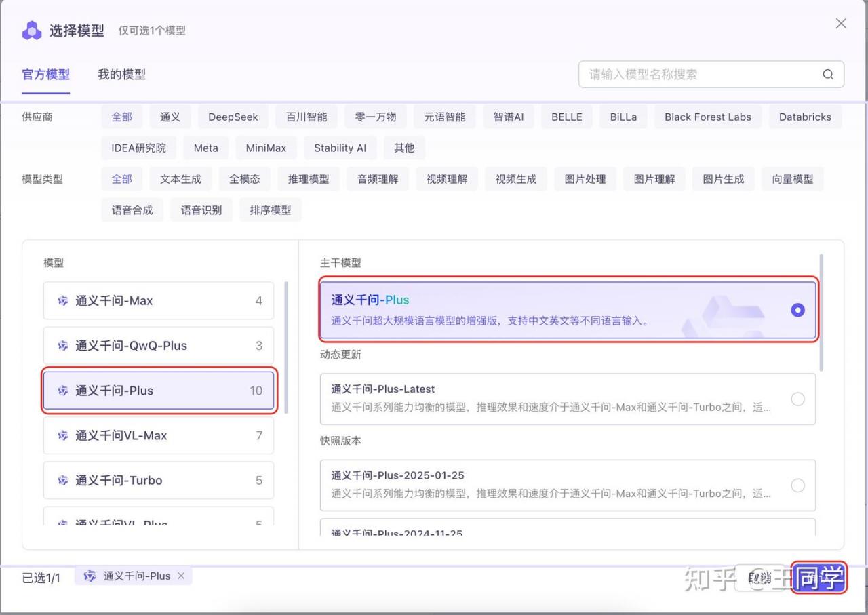Screen dimensions: 868x615
Task: Select the 通义千问-Plus-Latest radio button
Action: [x=797, y=399]
